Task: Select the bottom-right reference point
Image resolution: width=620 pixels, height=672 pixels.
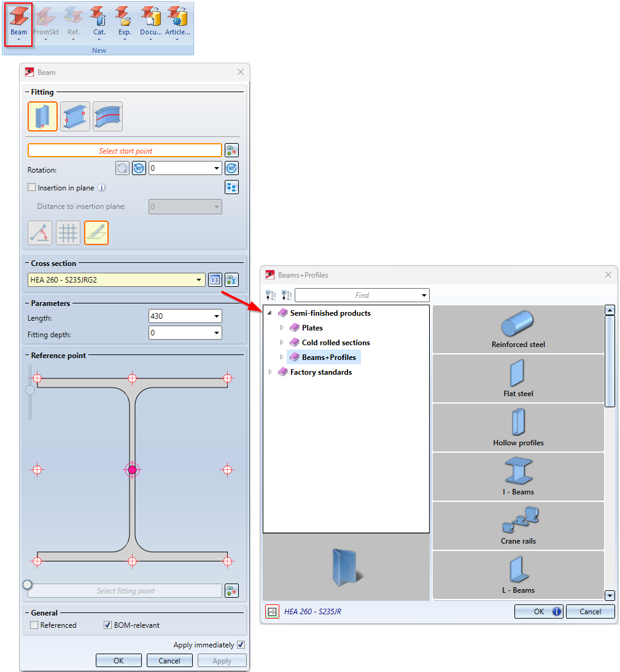Action: coord(227,561)
